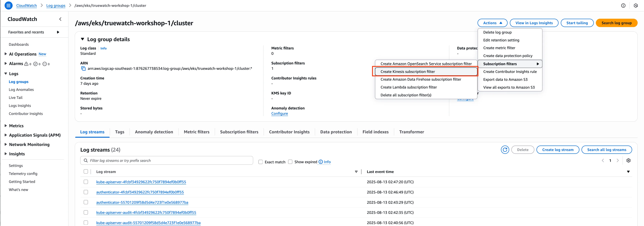Enable the Show expired checkbox
The width and height of the screenshot is (644, 226).
click(x=290, y=162)
